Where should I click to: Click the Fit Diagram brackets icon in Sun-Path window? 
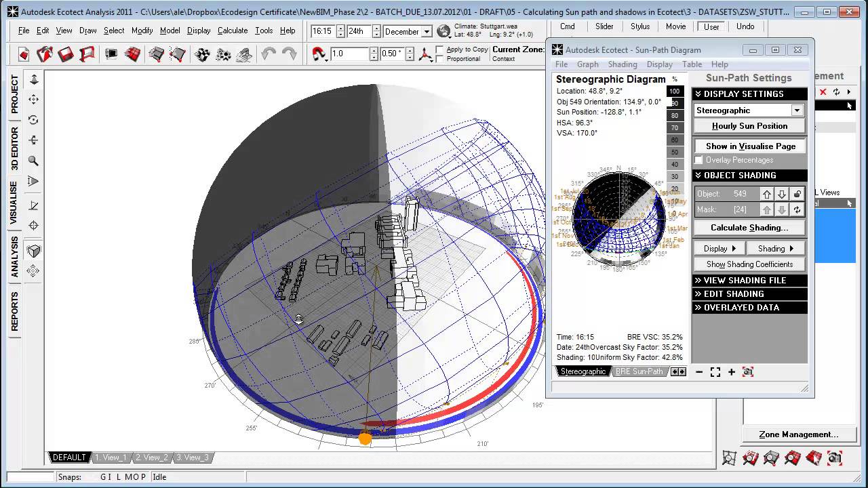coord(715,371)
